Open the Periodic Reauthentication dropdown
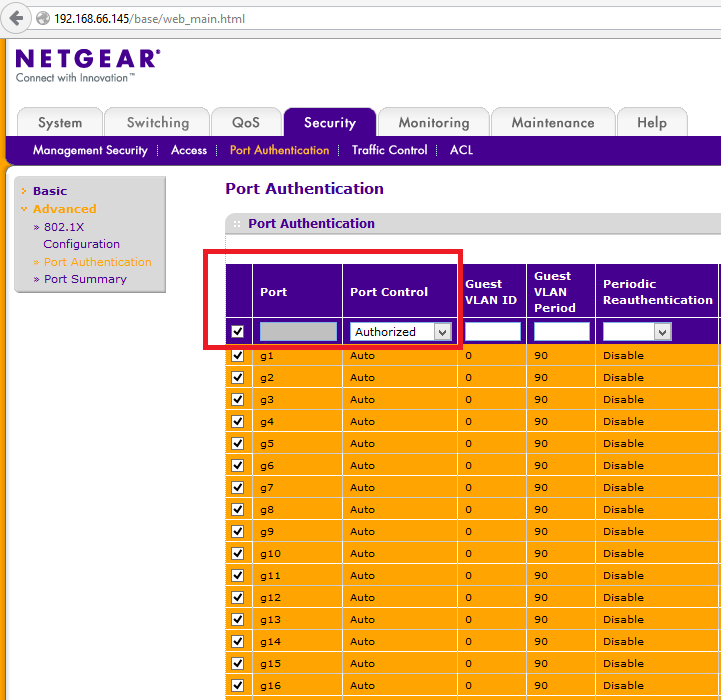Screen dimensions: 721x700 (x=636, y=332)
